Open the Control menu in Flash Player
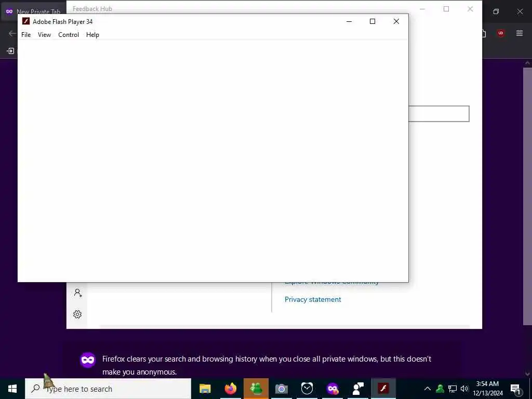The height and width of the screenshot is (399, 532). pos(69,35)
